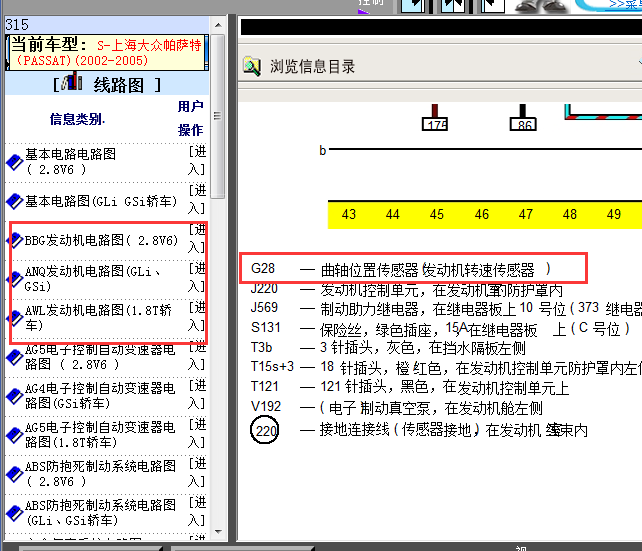Click the 'b' line label in diagram

(x=323, y=150)
